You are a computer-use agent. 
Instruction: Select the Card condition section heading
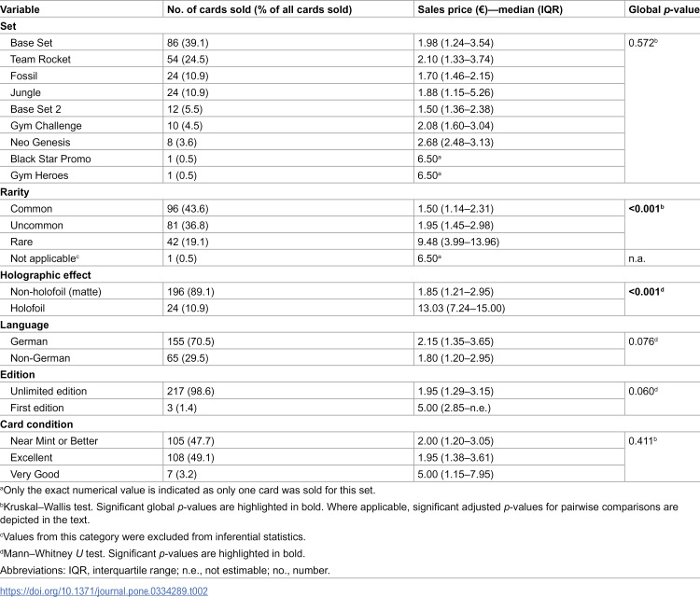36,424
